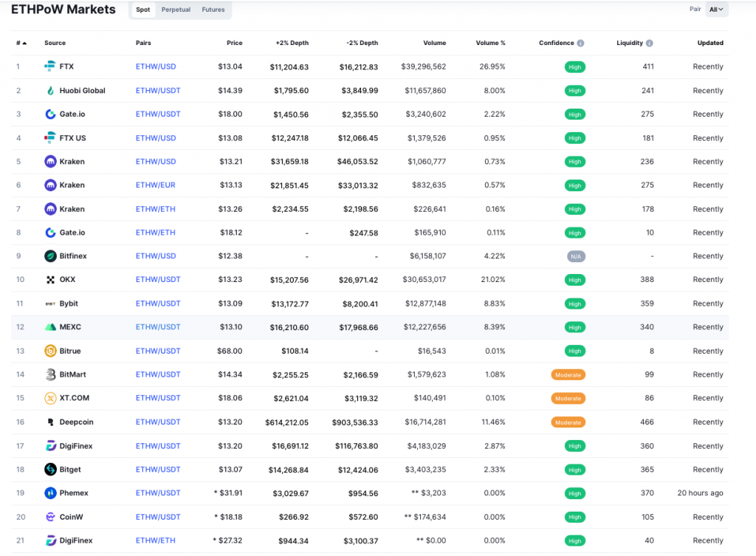756x556 pixels.
Task: Click the Bitfinex leaf logo icon
Action: tap(50, 255)
